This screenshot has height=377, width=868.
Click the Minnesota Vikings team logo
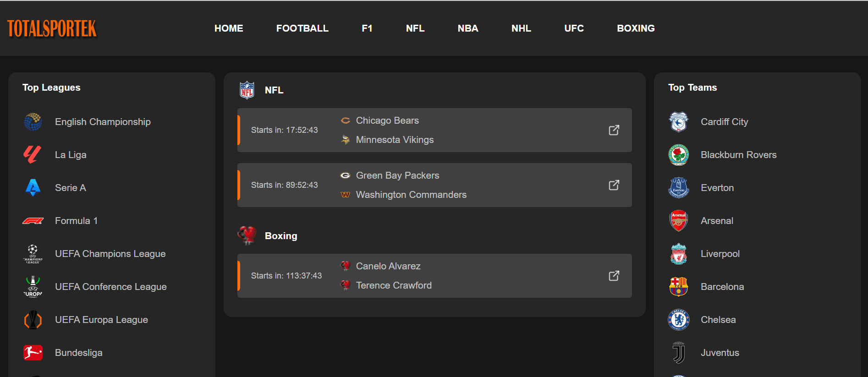345,140
